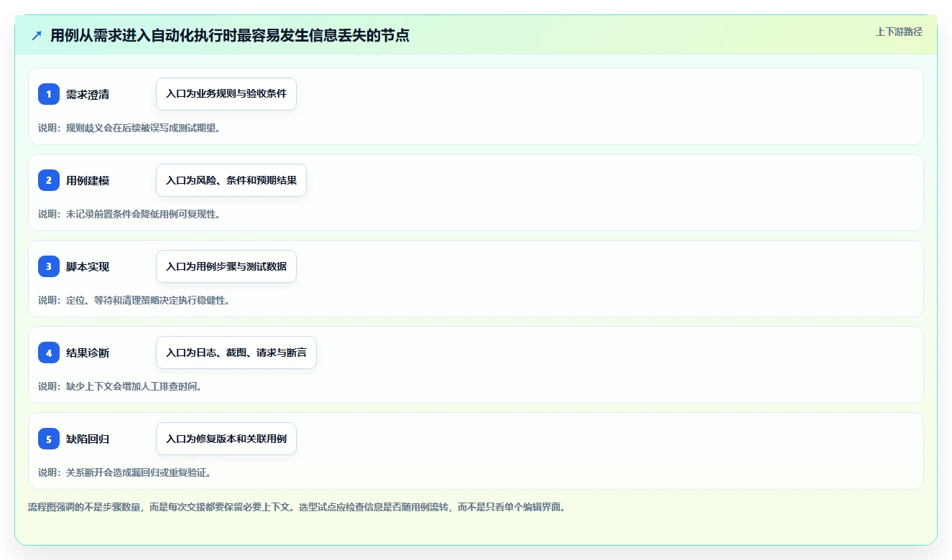Click the 入口为业务规则与验收条件 chip

[226, 94]
